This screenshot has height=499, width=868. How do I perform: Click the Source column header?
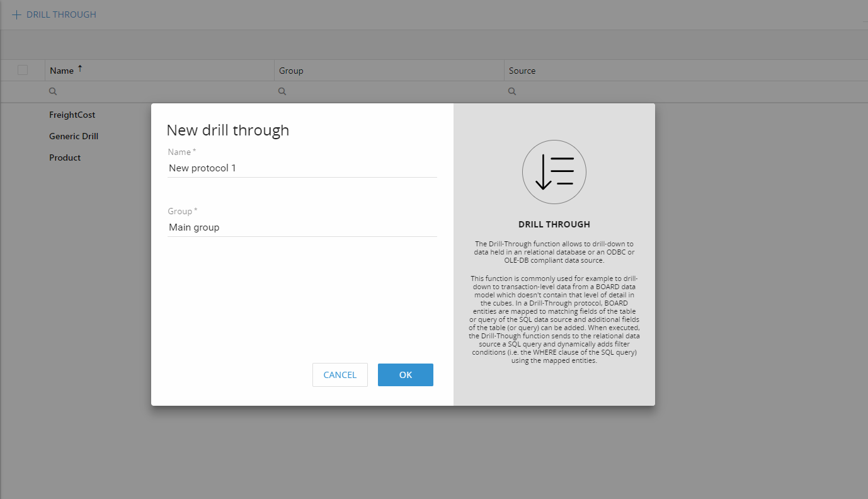pos(522,71)
